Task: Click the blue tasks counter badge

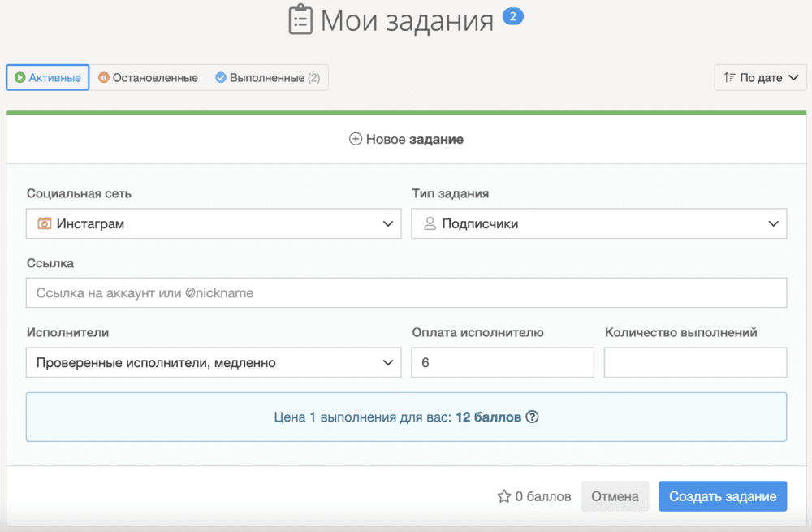Action: [512, 15]
